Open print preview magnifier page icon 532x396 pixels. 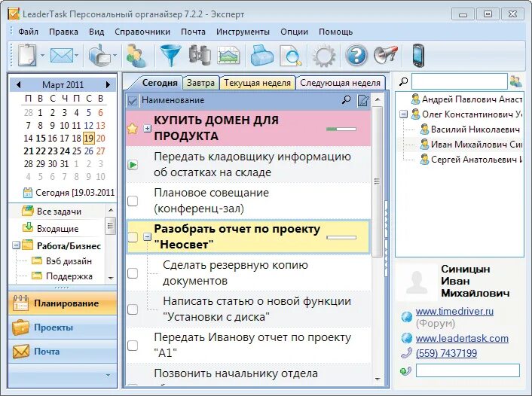pos(291,55)
